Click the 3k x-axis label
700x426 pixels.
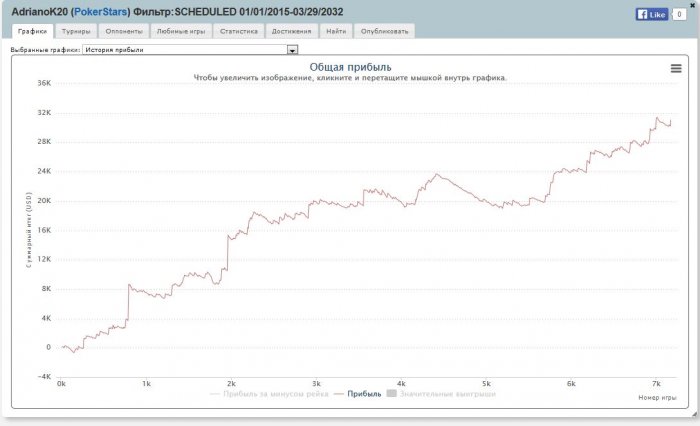316,384
